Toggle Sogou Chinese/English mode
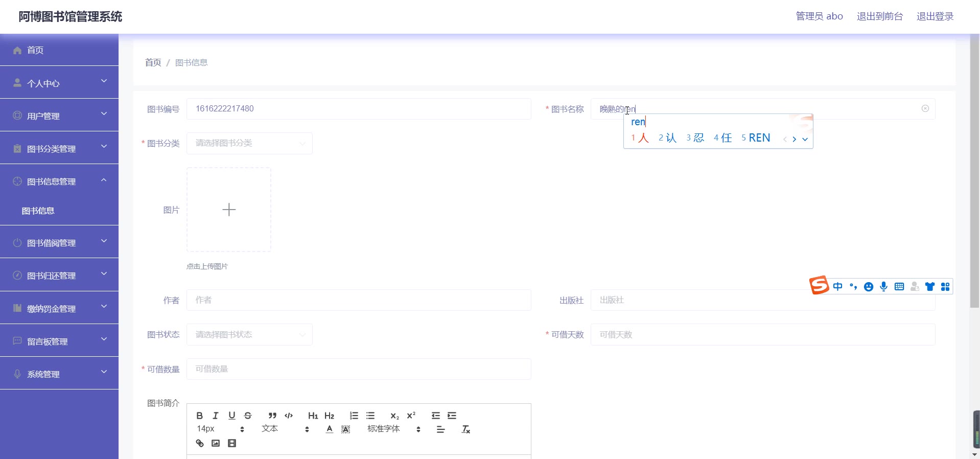 (x=838, y=287)
